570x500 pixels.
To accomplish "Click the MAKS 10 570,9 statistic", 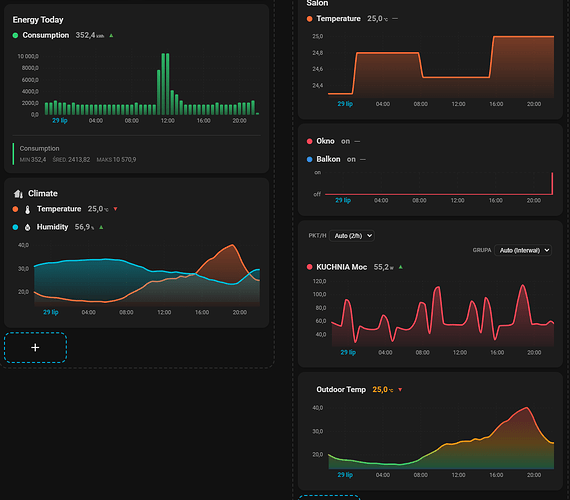I will pyautogui.click(x=116, y=160).
